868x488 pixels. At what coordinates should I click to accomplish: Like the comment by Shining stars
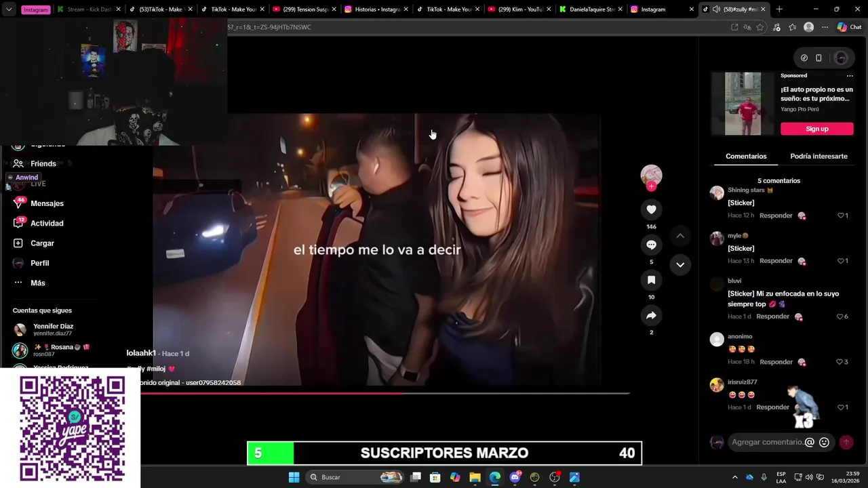pyautogui.click(x=841, y=216)
